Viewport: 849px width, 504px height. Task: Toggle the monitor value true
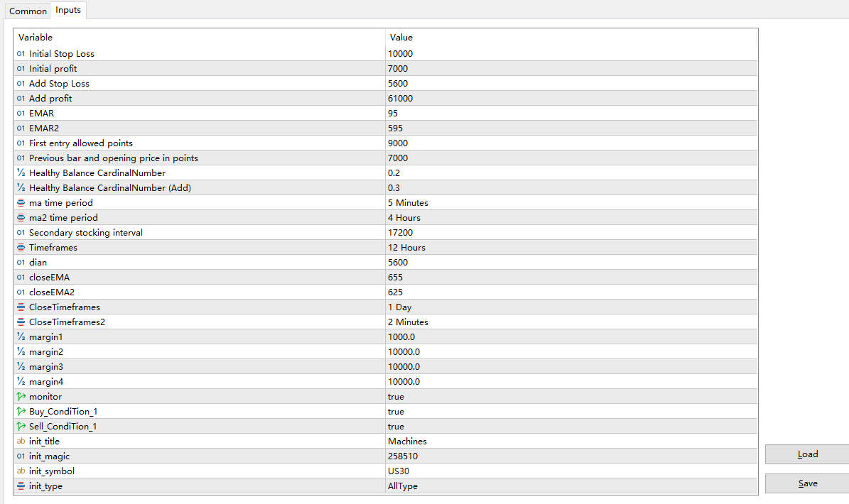396,397
